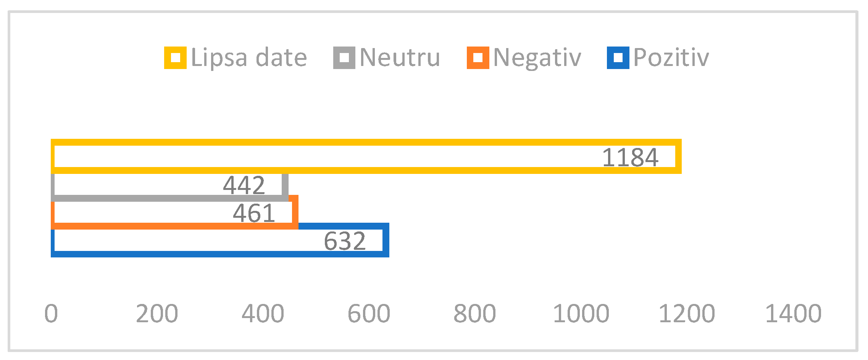Click the orange Negativ legend swatch
868x360 pixels.
click(478, 58)
